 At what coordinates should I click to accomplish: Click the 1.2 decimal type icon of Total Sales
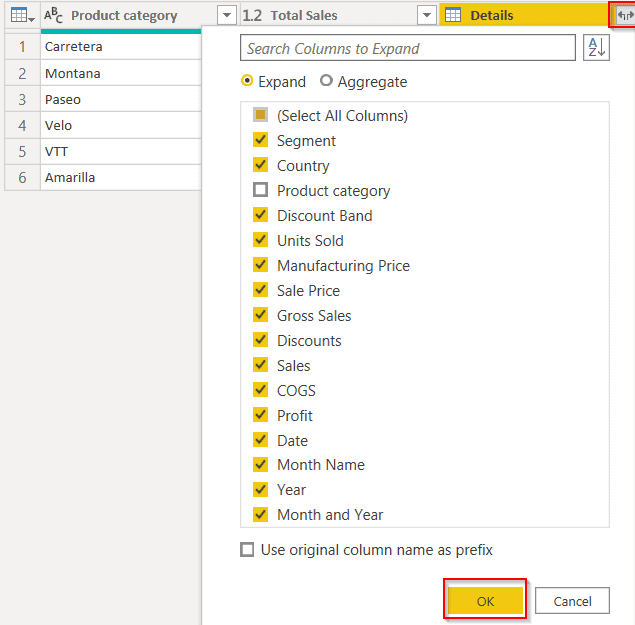pos(252,15)
